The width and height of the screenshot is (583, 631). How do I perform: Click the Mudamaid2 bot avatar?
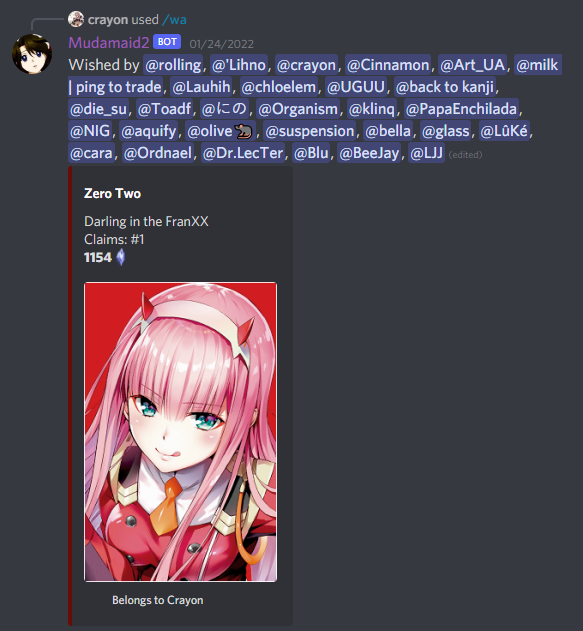pos(32,54)
